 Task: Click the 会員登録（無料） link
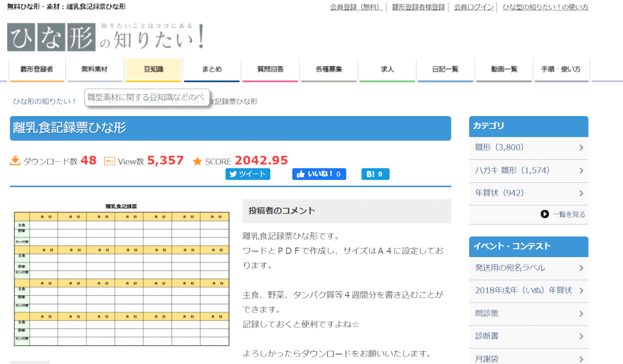[x=356, y=7]
